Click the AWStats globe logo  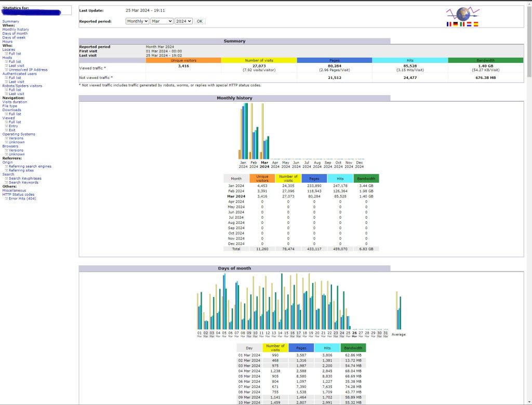coord(462,14)
